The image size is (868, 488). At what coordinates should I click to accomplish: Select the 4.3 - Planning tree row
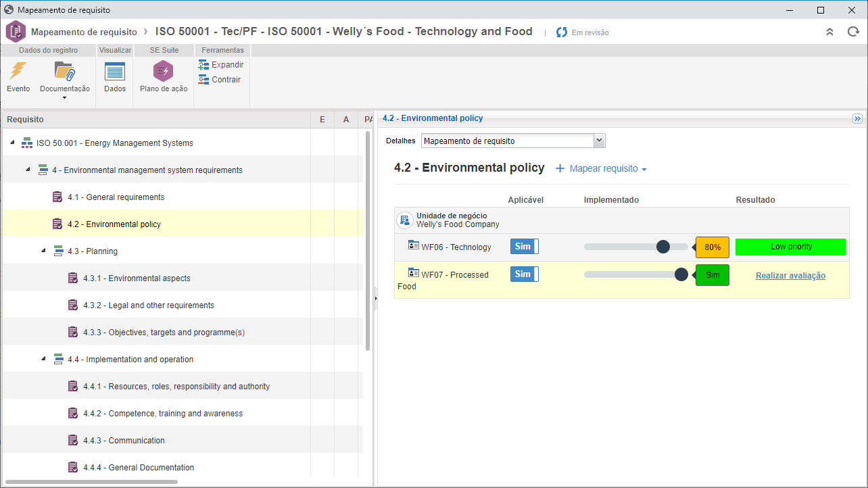pos(183,251)
